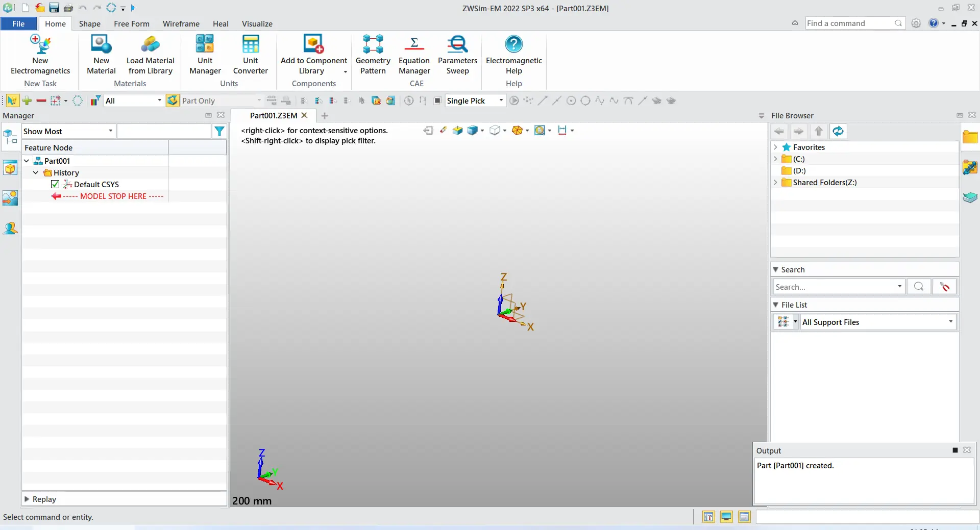
Task: Open the Wireframe ribbon tab
Action: click(181, 23)
